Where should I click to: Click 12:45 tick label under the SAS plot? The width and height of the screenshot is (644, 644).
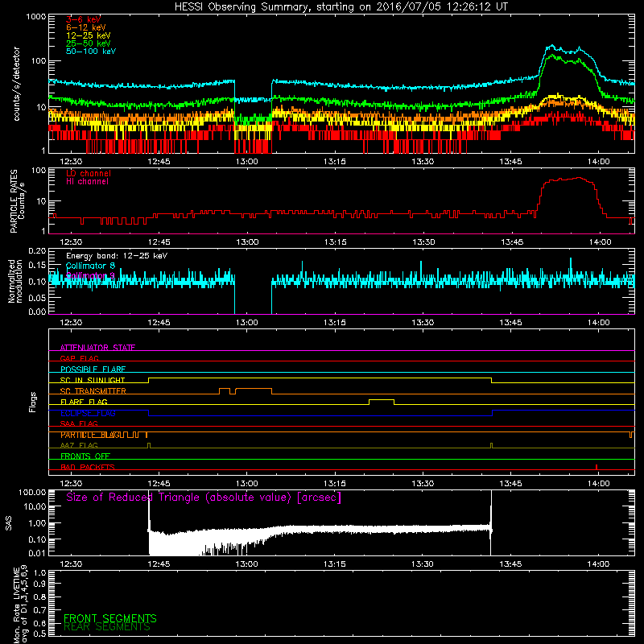tap(159, 564)
